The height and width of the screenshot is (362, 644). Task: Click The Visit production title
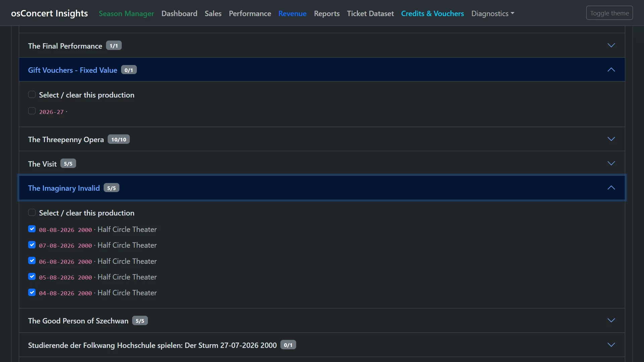click(42, 164)
